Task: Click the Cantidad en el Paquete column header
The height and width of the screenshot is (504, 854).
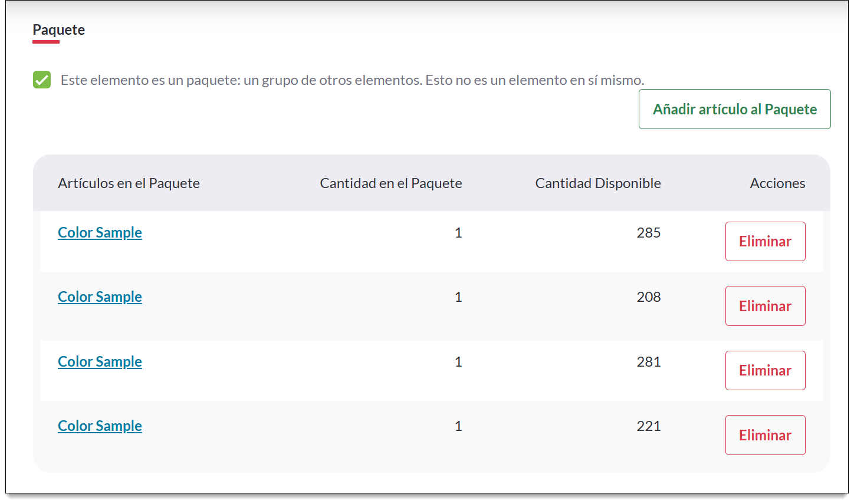Action: (x=390, y=183)
